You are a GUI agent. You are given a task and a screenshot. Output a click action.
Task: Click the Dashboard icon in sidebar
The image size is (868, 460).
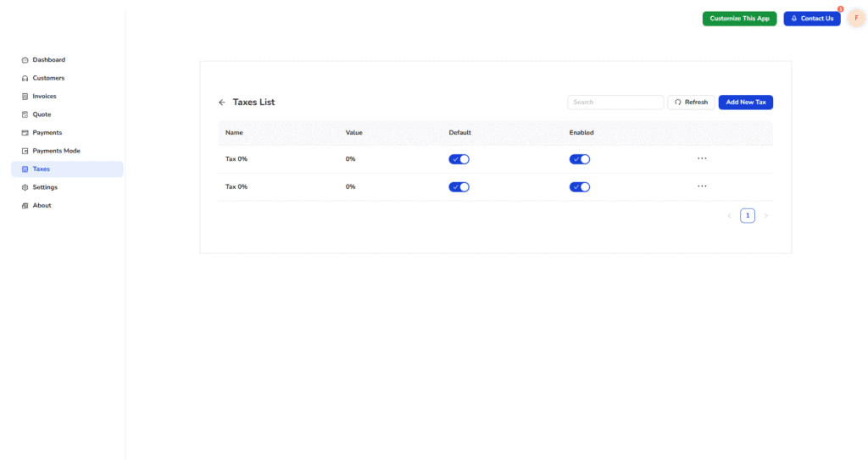click(25, 60)
